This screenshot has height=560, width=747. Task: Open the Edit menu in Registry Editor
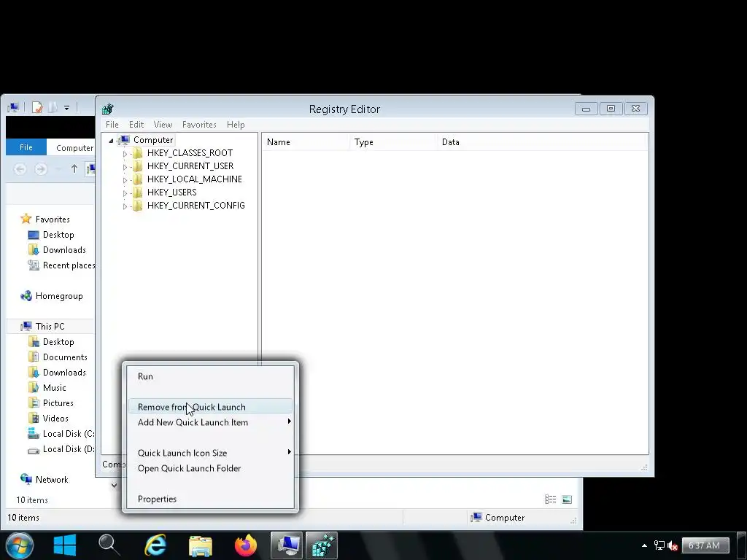point(136,125)
